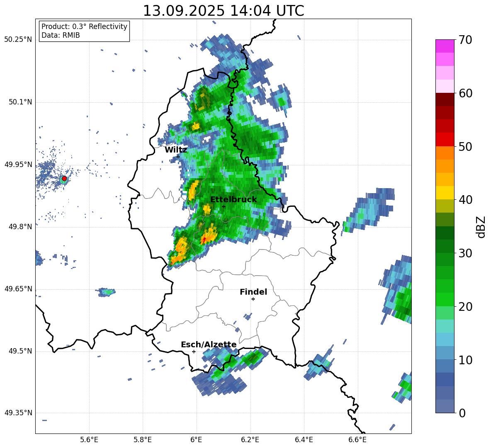Viewport: 491px width, 448px height.
Task: Click the 49.5°N latitude label
Action: (x=20, y=351)
